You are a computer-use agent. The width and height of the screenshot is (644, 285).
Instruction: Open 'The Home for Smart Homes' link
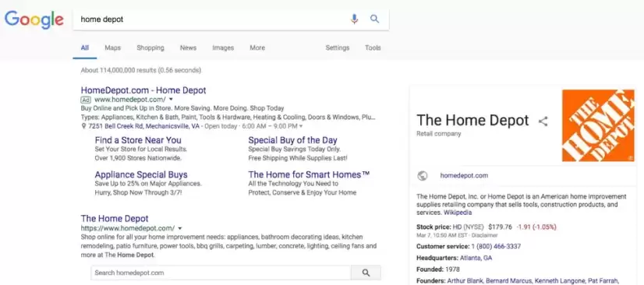point(309,174)
